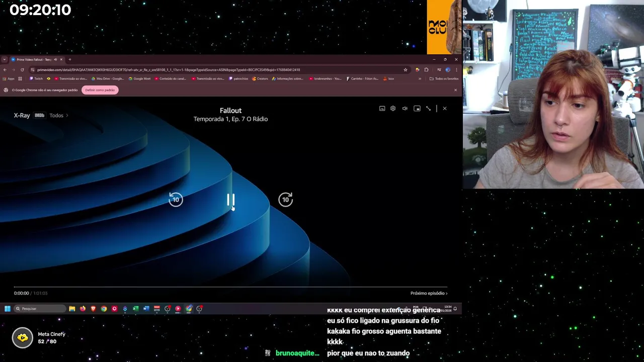This screenshot has height=362, width=644.
Task: Dismiss the default browser notification bar
Action: click(456, 90)
